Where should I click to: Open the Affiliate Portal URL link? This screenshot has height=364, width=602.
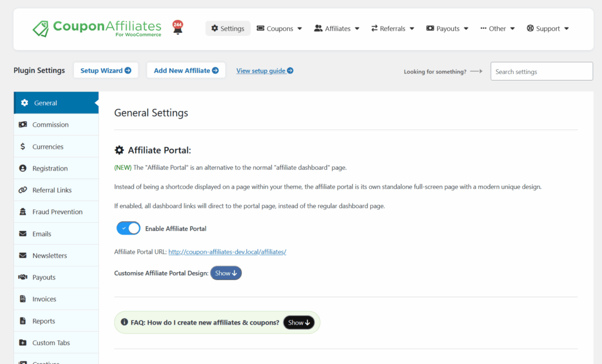[227, 252]
